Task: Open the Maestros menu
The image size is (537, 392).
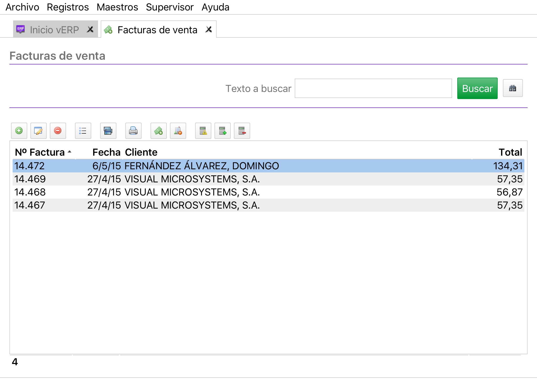Action: (x=117, y=7)
